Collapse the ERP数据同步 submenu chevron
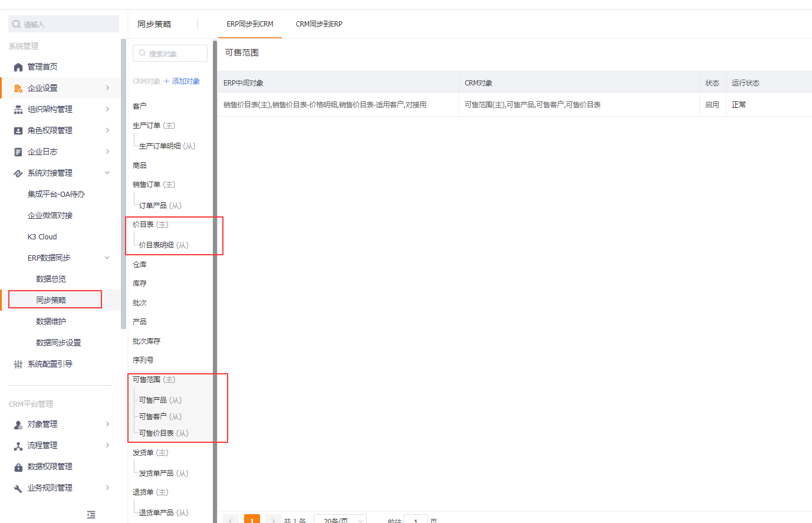This screenshot has height=523, width=812. point(107,258)
